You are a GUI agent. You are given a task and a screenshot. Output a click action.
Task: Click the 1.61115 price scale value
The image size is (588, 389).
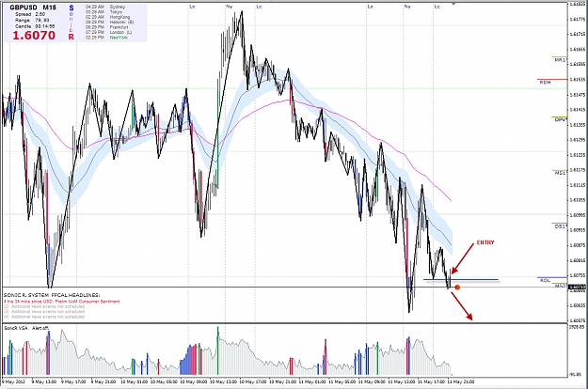point(578,185)
